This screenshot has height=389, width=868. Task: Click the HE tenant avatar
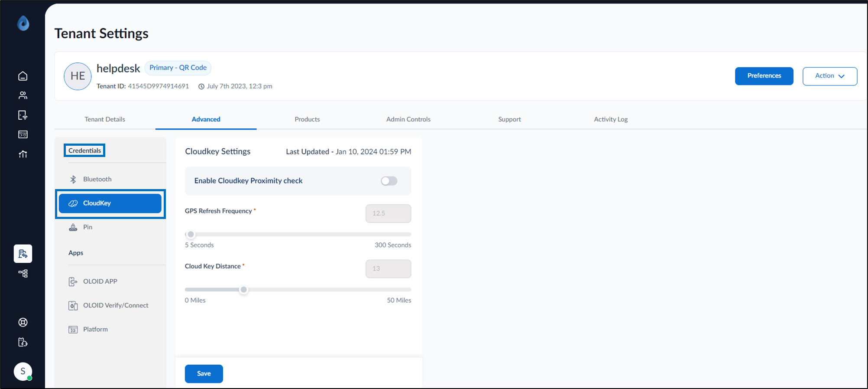click(78, 76)
